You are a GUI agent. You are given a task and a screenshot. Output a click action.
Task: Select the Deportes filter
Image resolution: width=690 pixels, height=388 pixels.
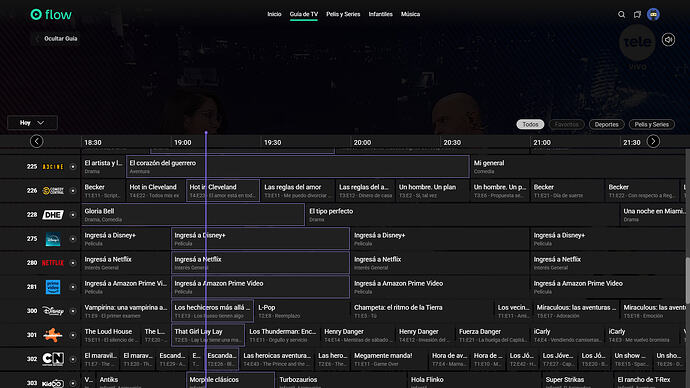pos(606,124)
